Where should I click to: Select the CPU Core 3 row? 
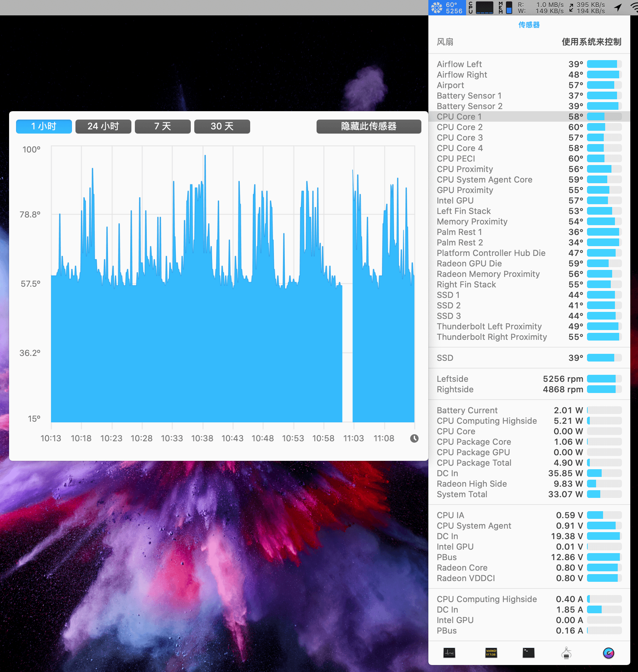click(x=529, y=137)
